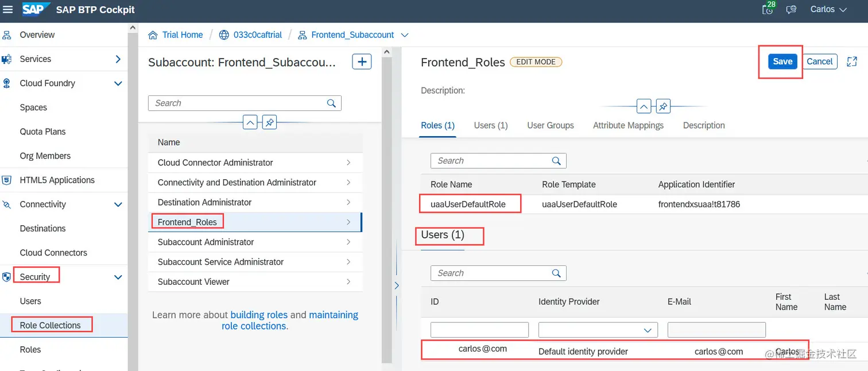Click uaaUserDefaultRole in Role Name column

pyautogui.click(x=468, y=204)
